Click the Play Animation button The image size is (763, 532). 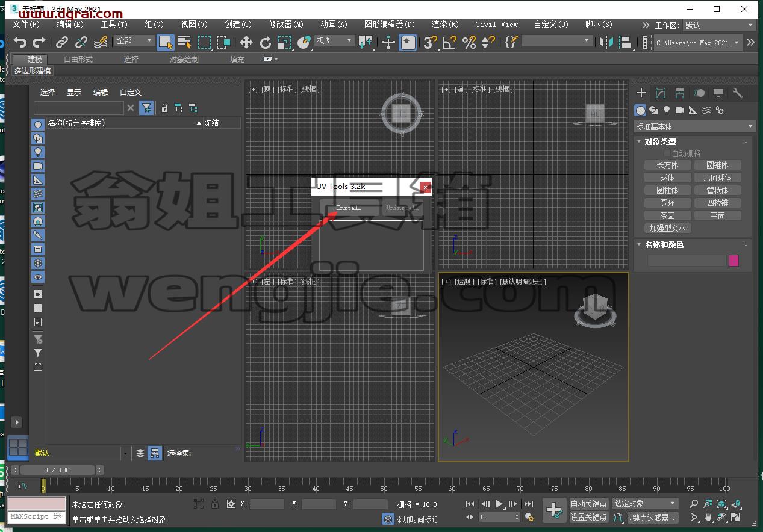[499, 504]
